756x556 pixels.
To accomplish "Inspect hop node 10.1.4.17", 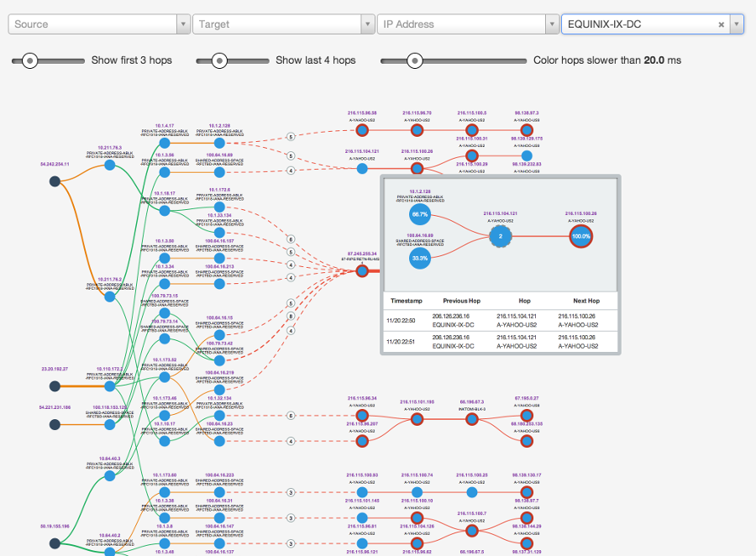I will tap(165, 143).
